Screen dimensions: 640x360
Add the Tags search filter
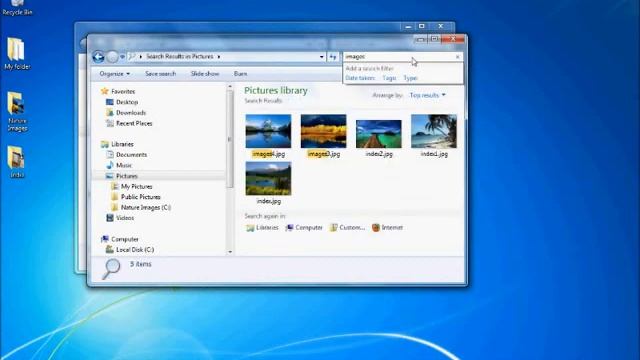[389, 78]
